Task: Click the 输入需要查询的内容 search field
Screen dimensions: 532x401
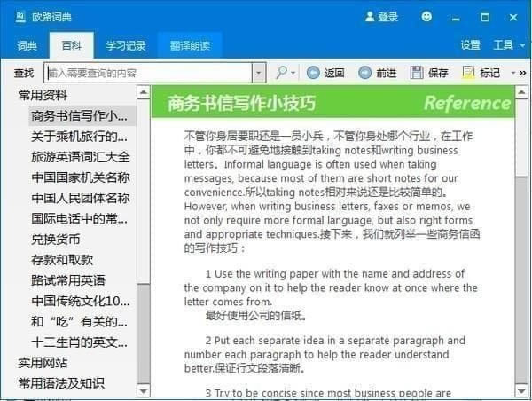Action: [149, 73]
